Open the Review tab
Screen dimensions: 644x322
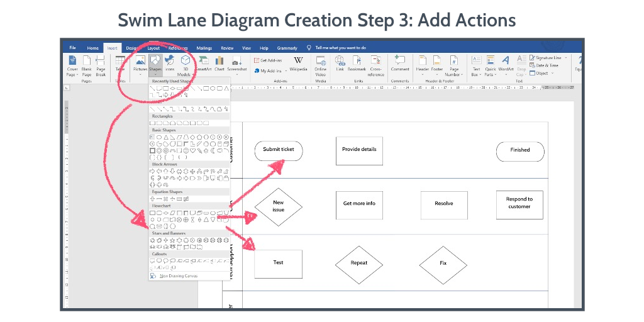click(227, 48)
